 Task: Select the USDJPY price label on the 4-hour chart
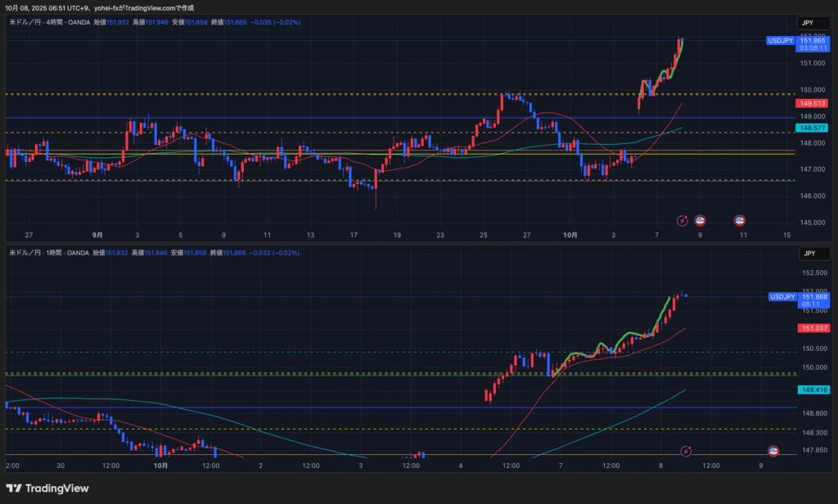coord(779,40)
